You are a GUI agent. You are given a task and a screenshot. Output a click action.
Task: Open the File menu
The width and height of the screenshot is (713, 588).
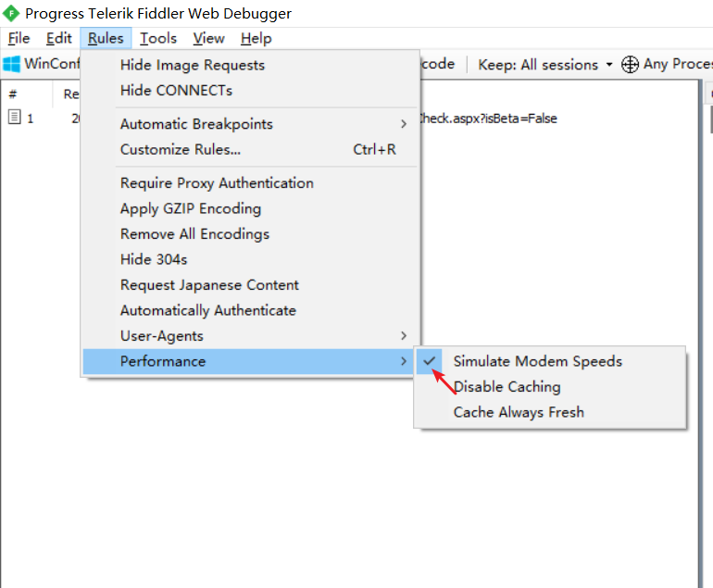(x=19, y=38)
